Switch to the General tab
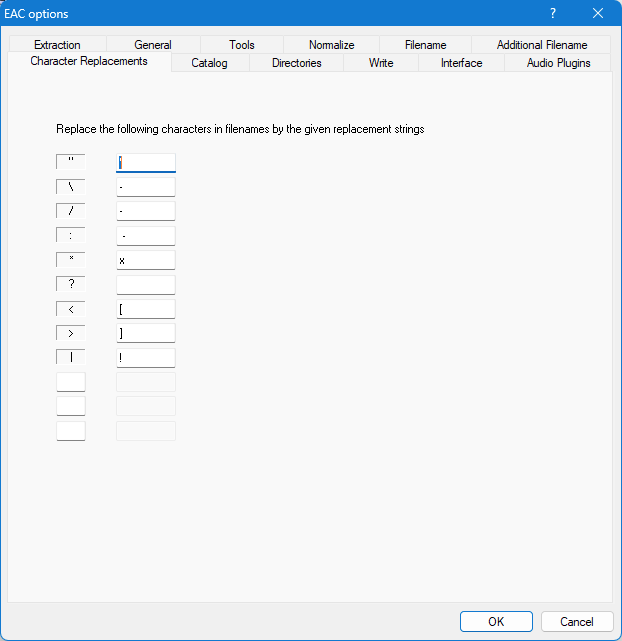 pos(153,45)
